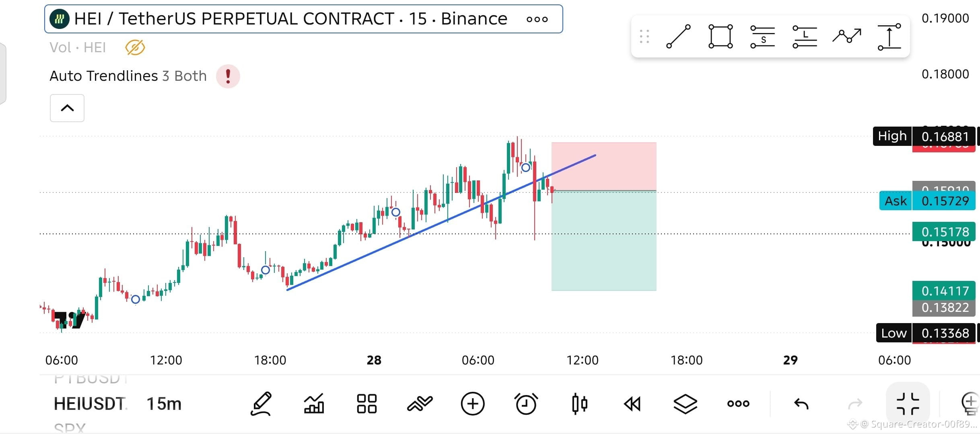Open the indicators chart icon

click(314, 403)
